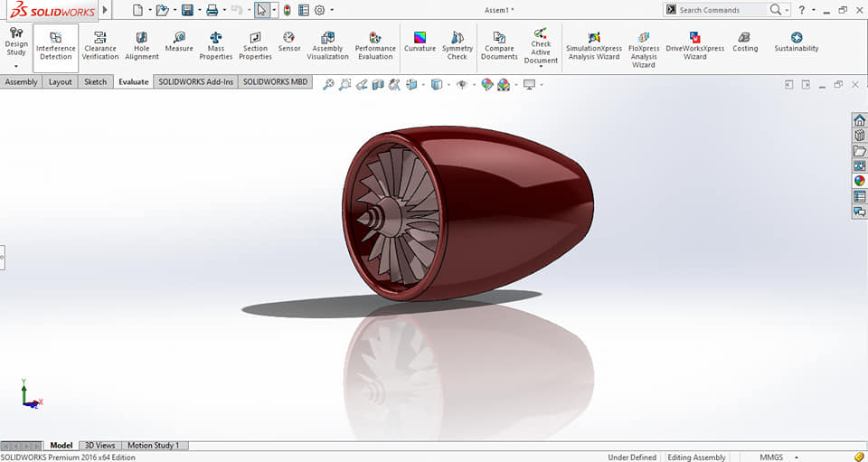Start FloXpress Analysis Wizard
868x462 pixels.
click(x=644, y=49)
